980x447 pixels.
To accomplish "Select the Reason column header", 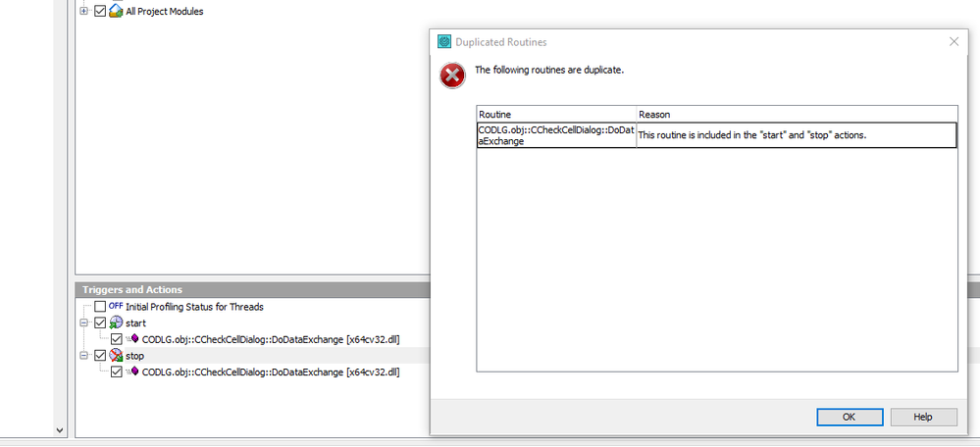I will [x=797, y=115].
